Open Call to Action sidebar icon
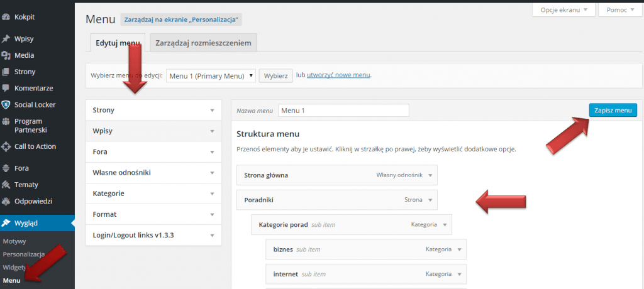 6,146
